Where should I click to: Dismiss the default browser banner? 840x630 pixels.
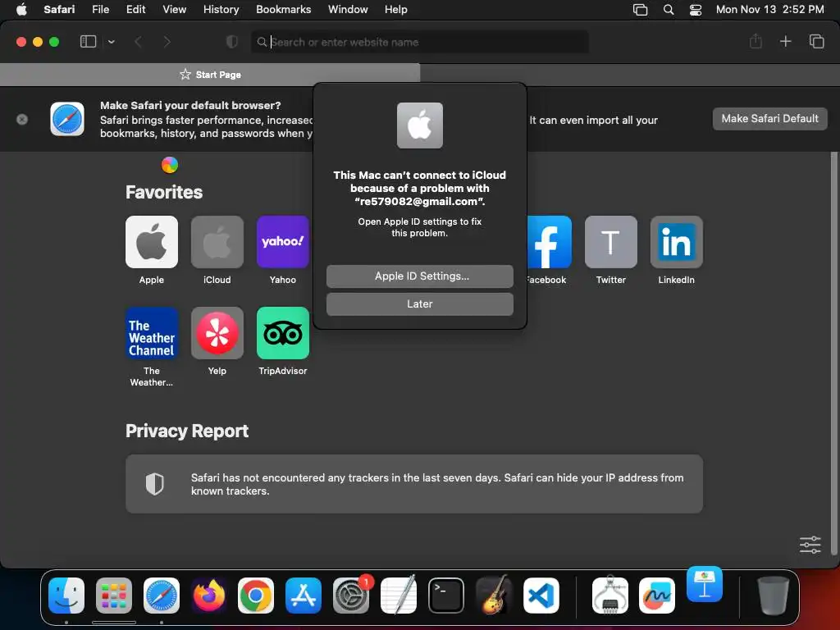click(x=22, y=120)
